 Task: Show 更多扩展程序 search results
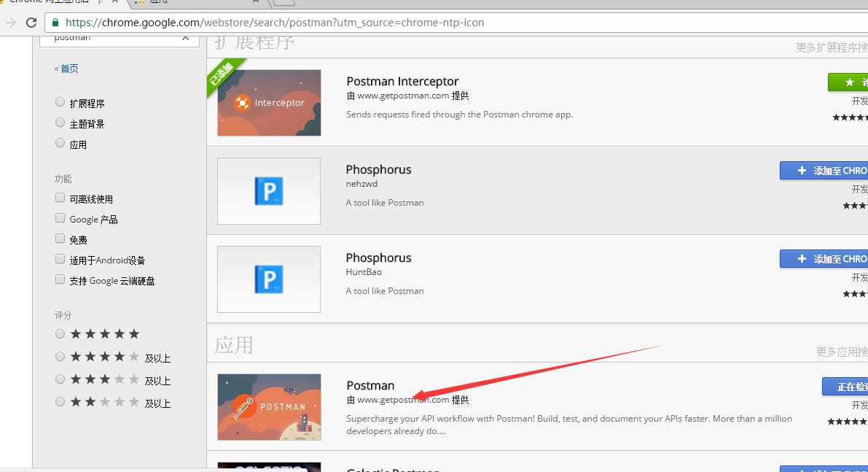(x=832, y=47)
